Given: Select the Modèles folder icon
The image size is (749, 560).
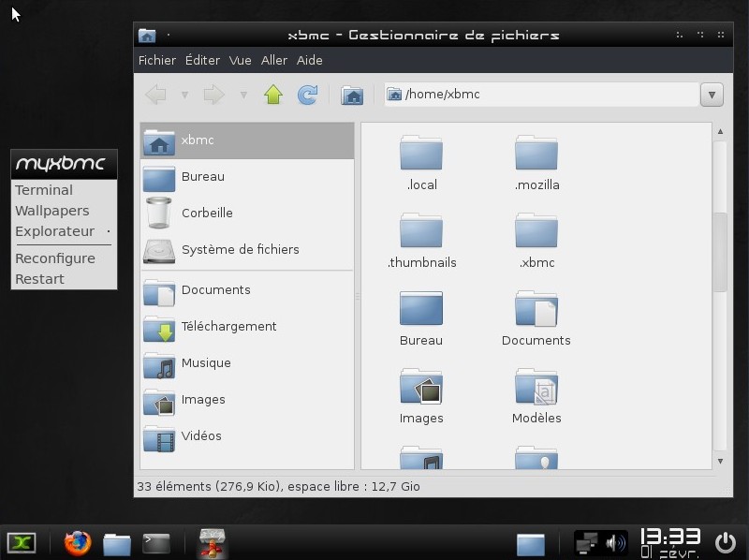Looking at the screenshot, I should (536, 387).
